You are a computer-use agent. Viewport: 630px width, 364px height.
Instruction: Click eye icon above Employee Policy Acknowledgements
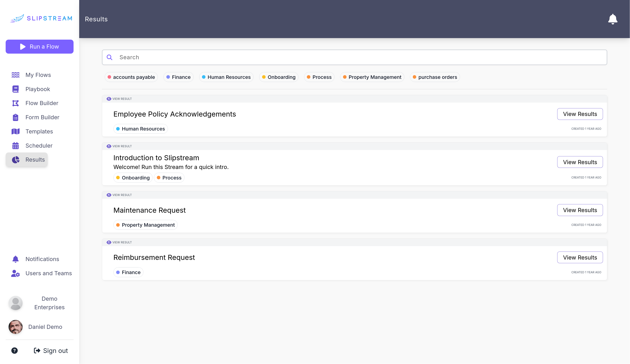pyautogui.click(x=109, y=99)
